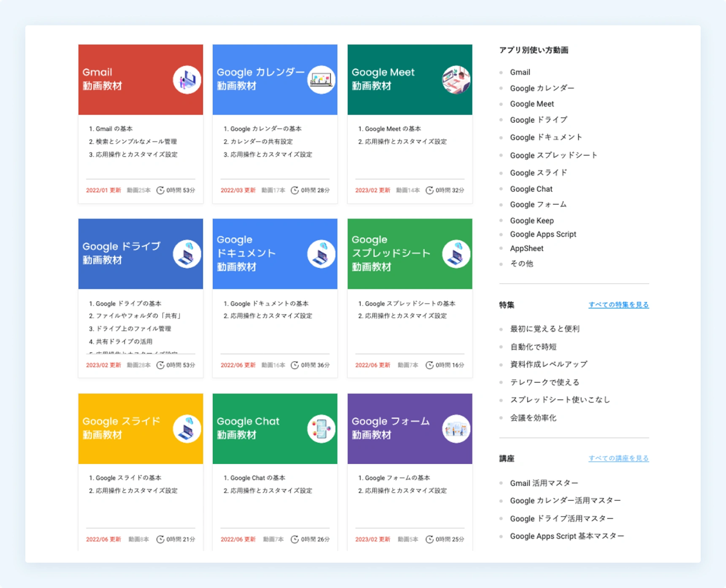Select その他 in the sidebar
Viewport: 726px width, 588px height.
[520, 263]
